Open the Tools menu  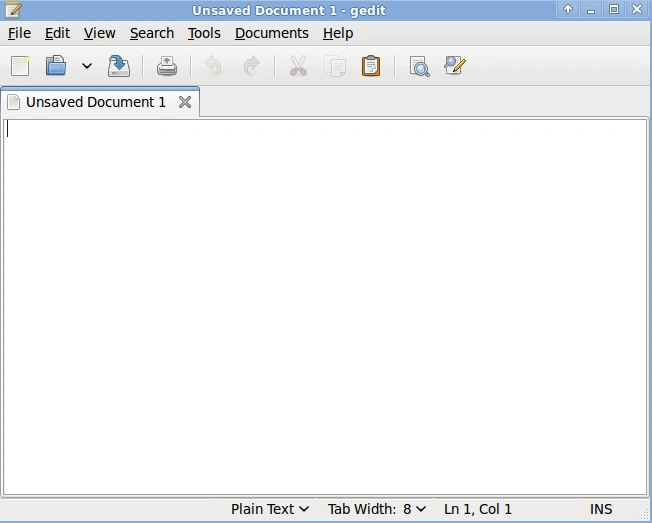pyautogui.click(x=204, y=33)
